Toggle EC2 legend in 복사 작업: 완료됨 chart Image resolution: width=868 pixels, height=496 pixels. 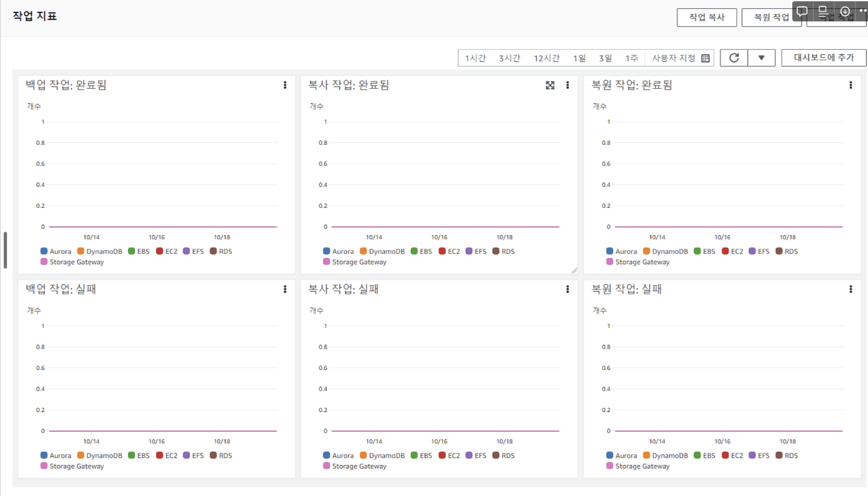(450, 251)
